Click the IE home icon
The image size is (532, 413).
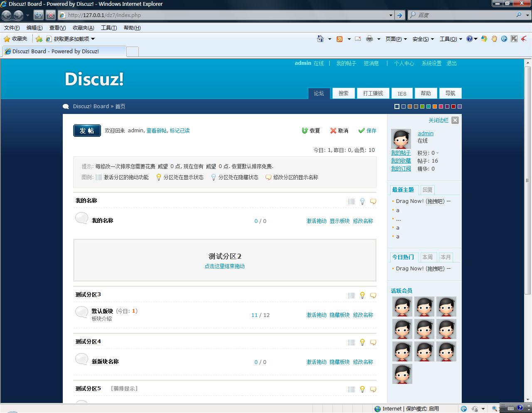coord(320,39)
